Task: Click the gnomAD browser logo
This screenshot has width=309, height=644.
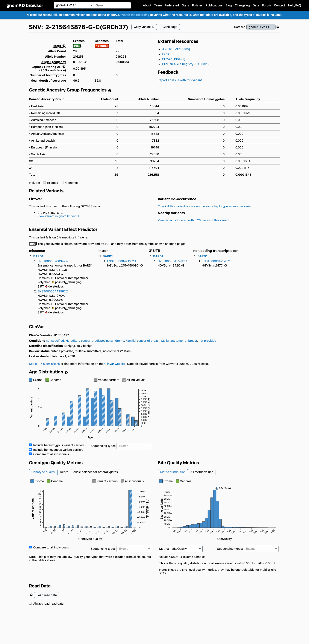Action: pos(25,5)
